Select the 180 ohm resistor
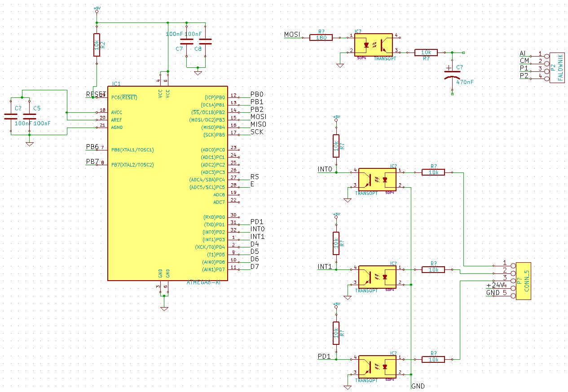The image size is (568, 392). pos(321,38)
